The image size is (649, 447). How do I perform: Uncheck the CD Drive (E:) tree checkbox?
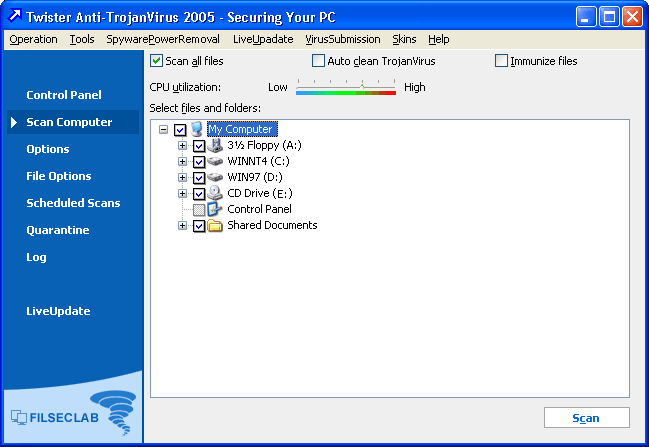(x=199, y=193)
